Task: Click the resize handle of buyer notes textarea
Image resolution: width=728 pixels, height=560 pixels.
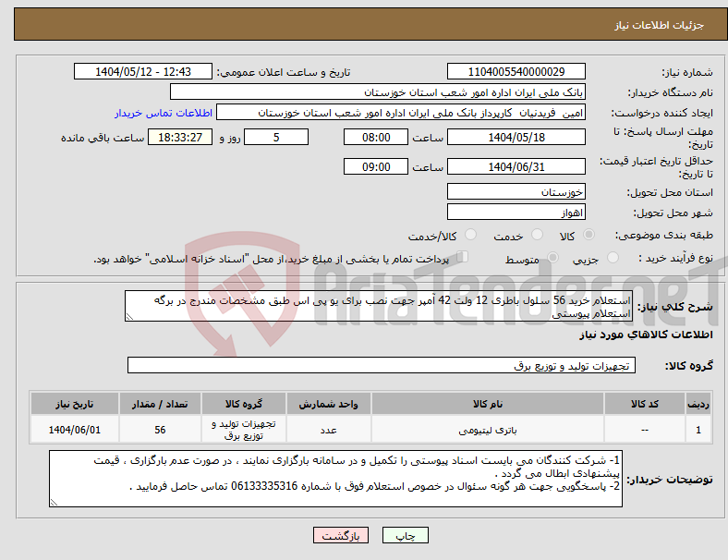Action: point(54,503)
